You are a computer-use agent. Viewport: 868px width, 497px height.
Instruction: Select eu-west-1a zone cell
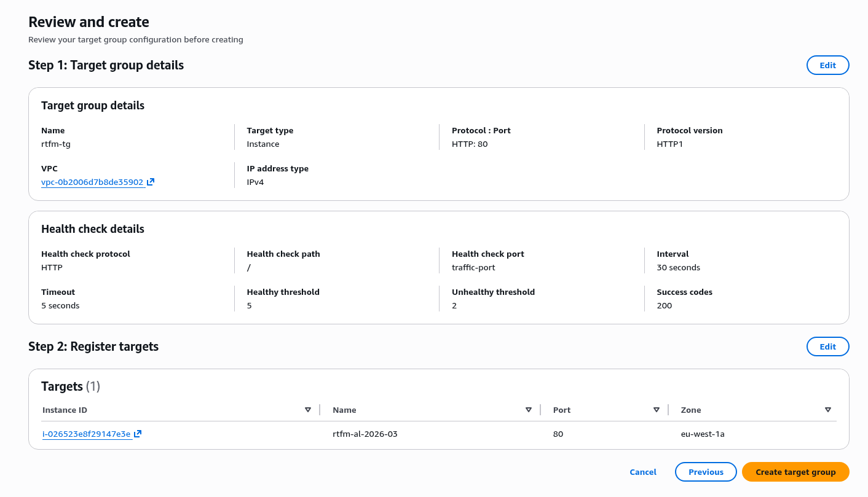pyautogui.click(x=703, y=434)
